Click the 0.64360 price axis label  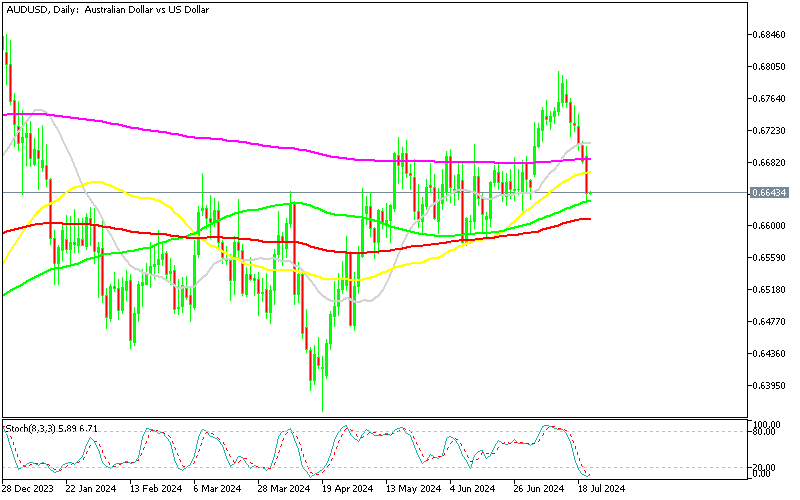pyautogui.click(x=769, y=353)
